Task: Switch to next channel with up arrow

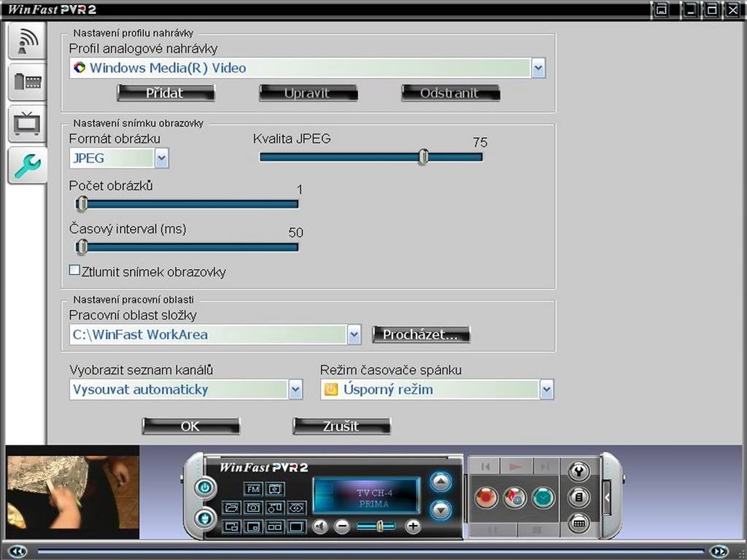Action: pos(441,482)
